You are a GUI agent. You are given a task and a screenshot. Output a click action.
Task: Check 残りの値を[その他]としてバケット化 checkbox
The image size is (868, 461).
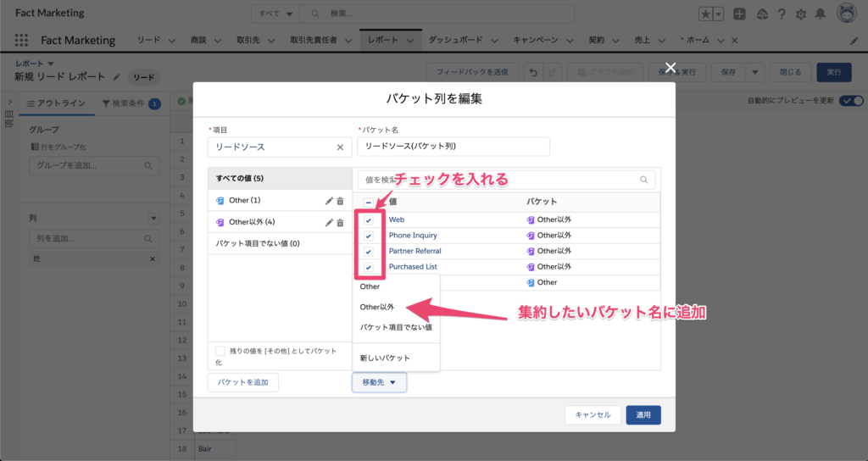click(x=220, y=351)
